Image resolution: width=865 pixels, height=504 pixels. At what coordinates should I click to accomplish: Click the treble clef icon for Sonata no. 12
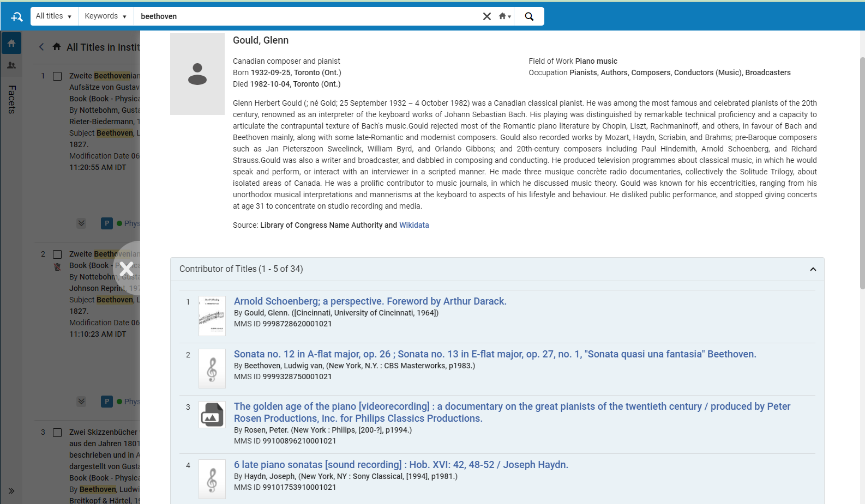(212, 369)
